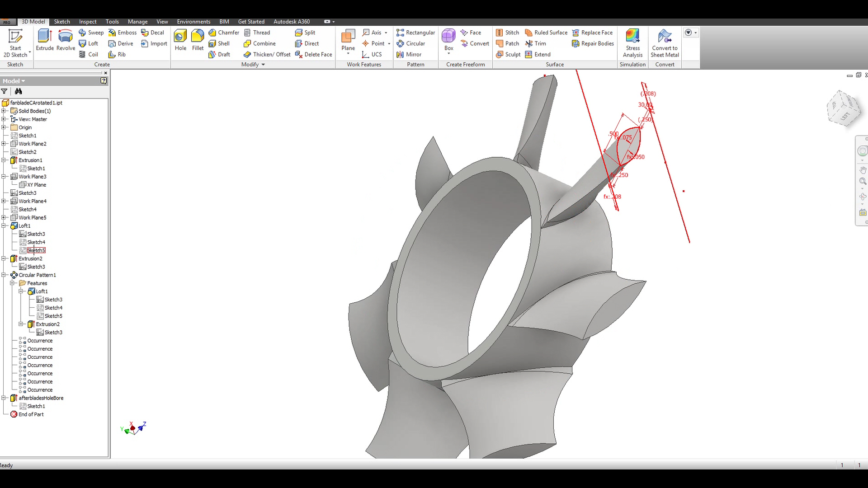Screen dimensions: 868x488
Task: Open Stress Analysis simulation
Action: [x=632, y=43]
